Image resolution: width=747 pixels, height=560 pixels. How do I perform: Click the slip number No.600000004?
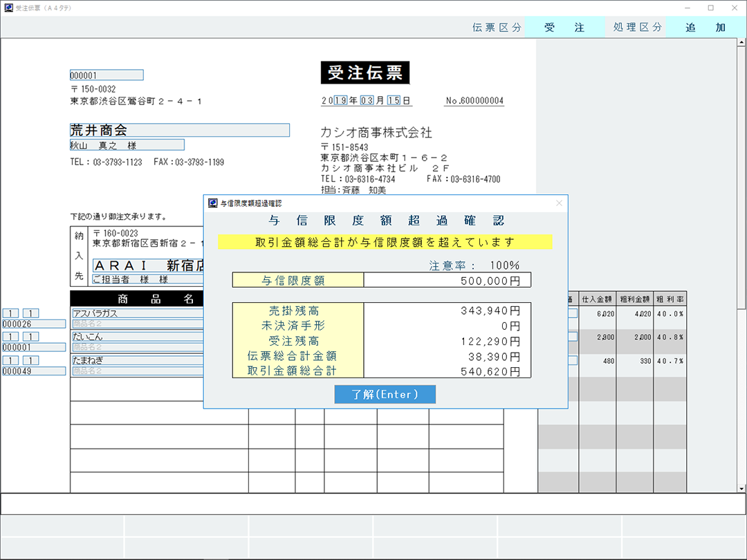click(x=474, y=100)
